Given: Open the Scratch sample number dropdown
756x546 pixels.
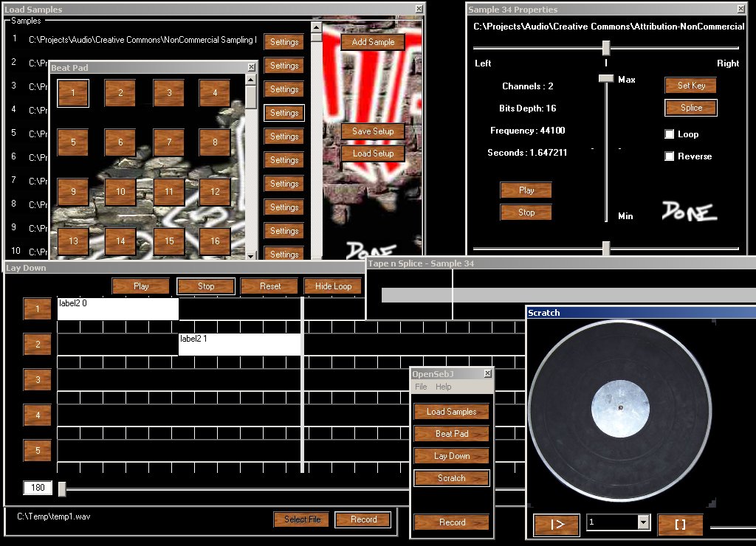Looking at the screenshot, I should point(643,522).
